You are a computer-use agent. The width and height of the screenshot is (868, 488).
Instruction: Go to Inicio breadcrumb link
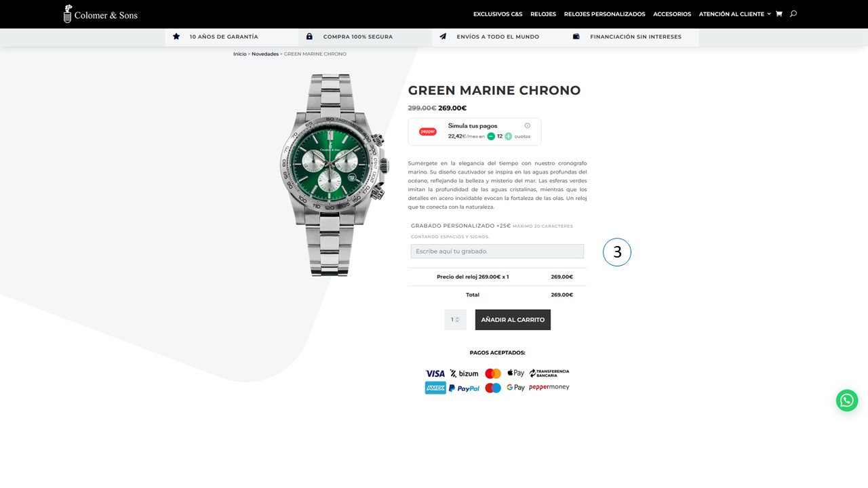[240, 54]
